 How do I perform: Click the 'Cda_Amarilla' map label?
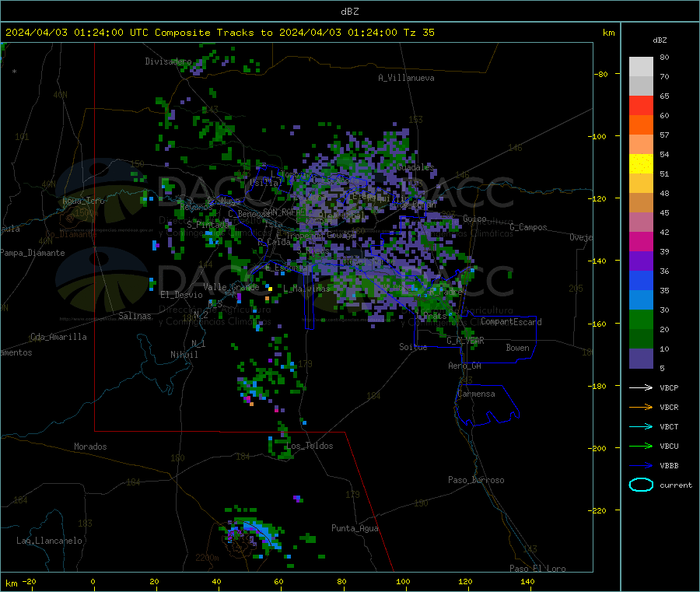point(58,337)
